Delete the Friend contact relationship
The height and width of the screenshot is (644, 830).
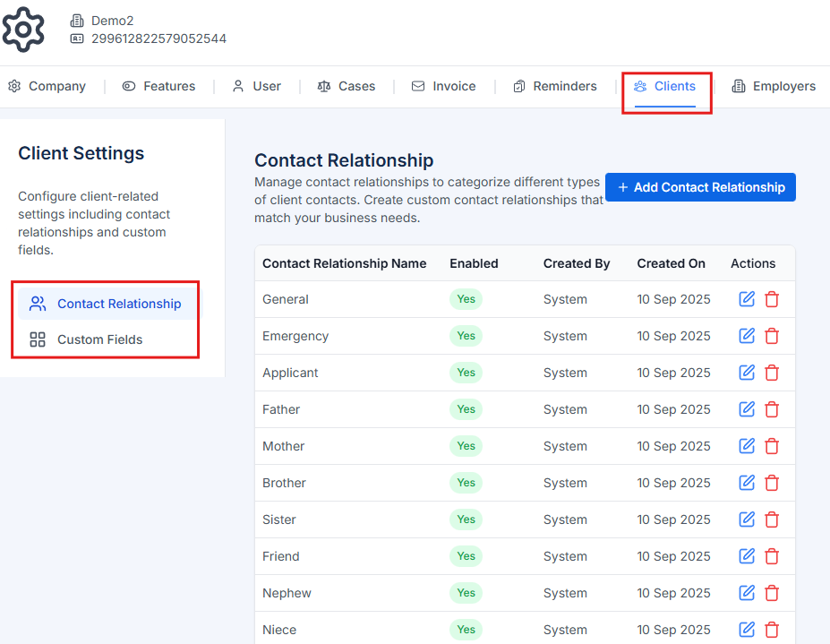[x=772, y=556]
